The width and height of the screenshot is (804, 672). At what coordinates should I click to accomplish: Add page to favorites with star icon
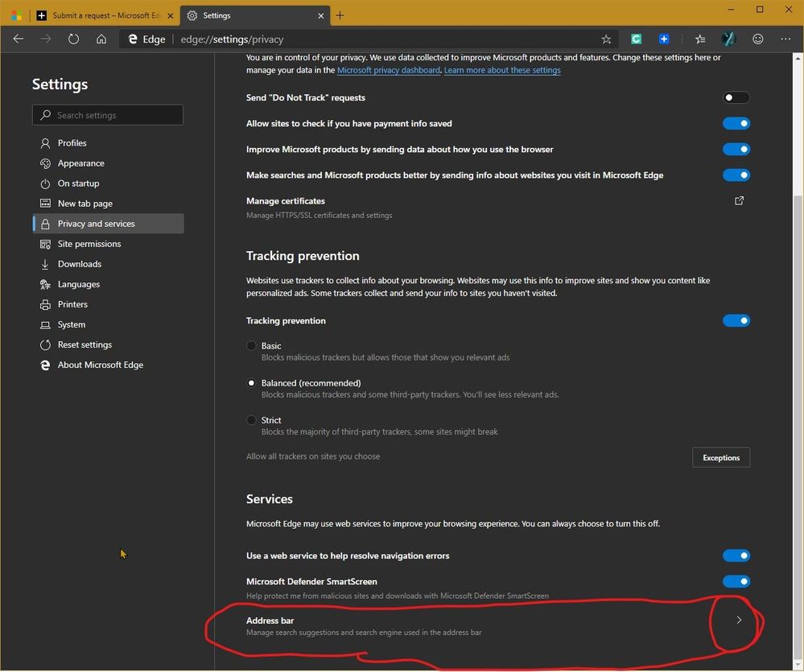(x=606, y=39)
